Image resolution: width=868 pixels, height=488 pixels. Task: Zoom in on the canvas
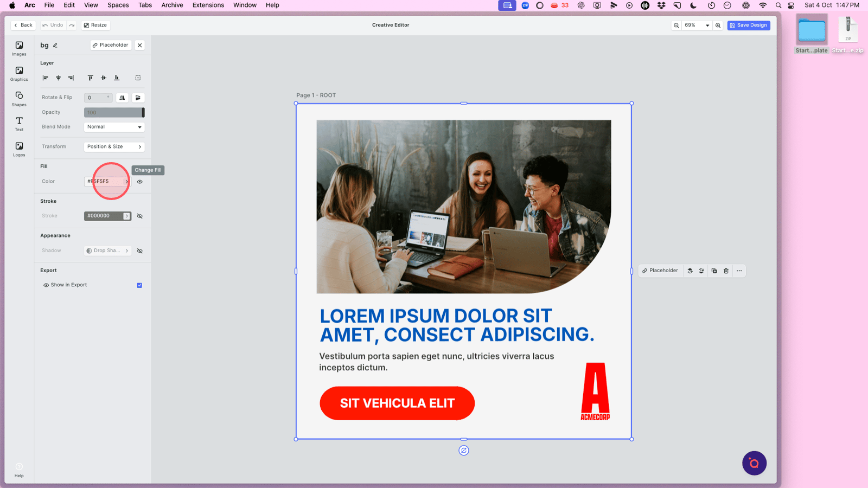click(718, 25)
